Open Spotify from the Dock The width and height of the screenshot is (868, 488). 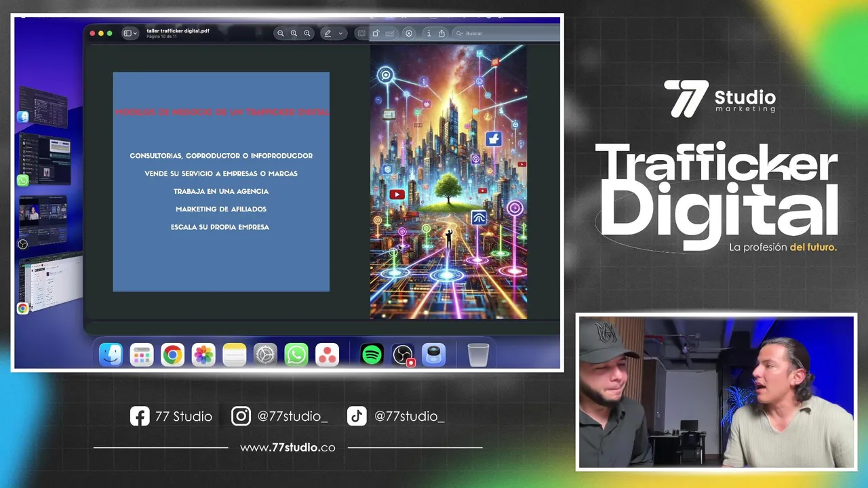click(372, 354)
